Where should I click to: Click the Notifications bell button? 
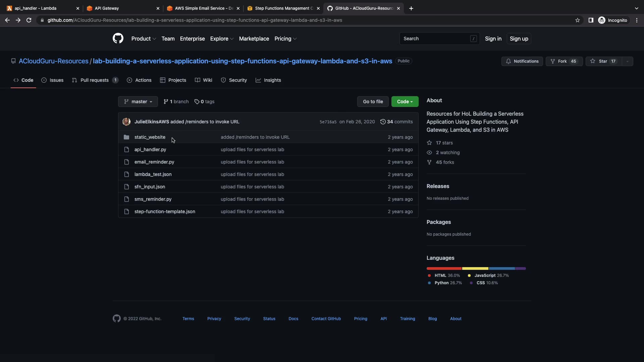tap(522, 61)
